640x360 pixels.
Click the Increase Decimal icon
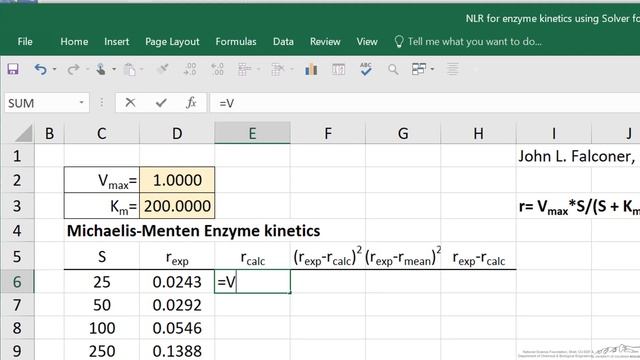190,69
